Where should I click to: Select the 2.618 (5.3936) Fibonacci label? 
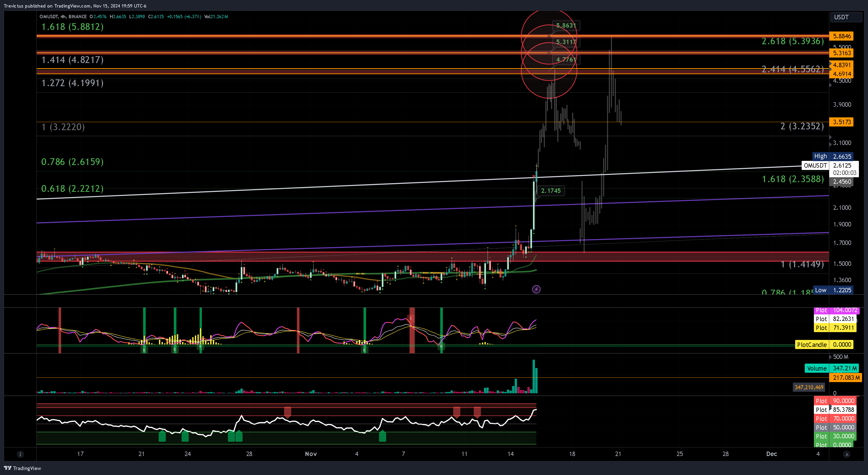793,41
